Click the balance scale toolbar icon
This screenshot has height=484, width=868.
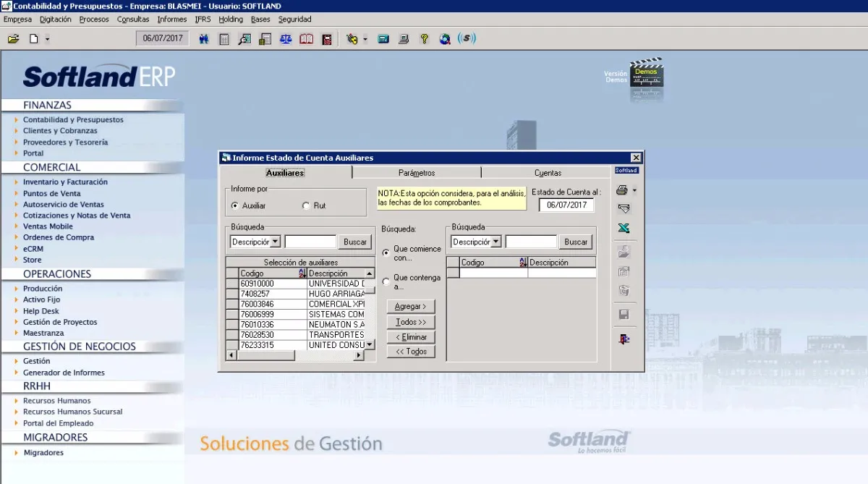286,38
